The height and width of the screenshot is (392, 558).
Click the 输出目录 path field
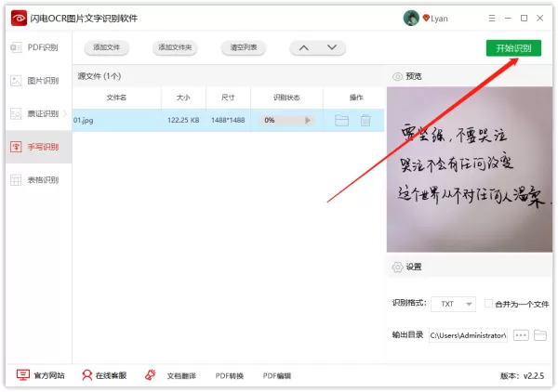point(468,335)
